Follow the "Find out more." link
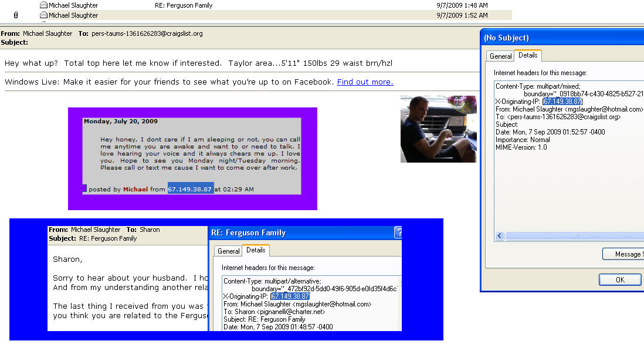Viewport: 644px width, 344px height. (365, 82)
